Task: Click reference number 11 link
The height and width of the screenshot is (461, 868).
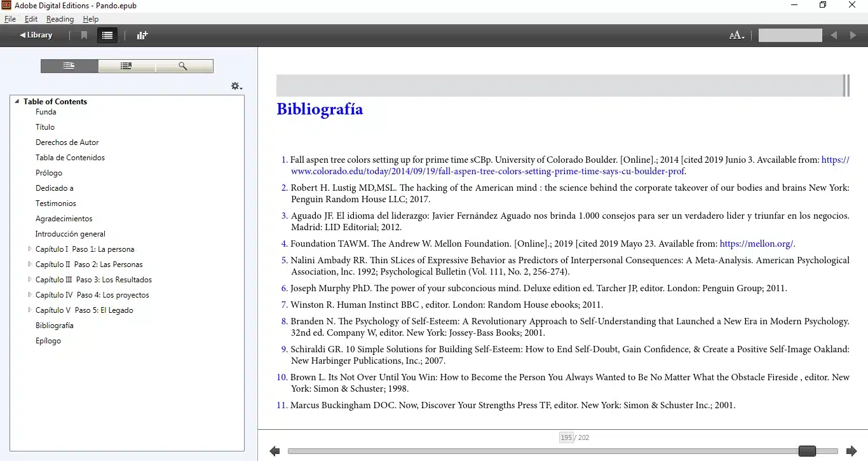Action: click(282, 405)
